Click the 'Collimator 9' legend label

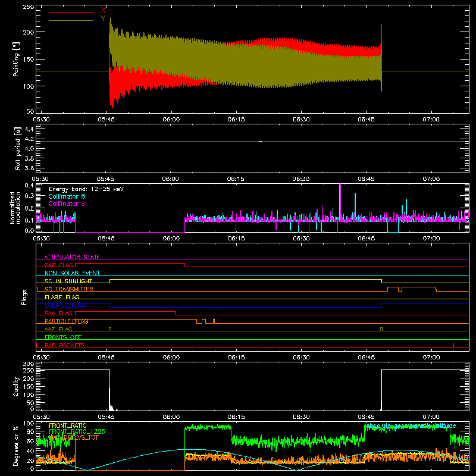(67, 203)
